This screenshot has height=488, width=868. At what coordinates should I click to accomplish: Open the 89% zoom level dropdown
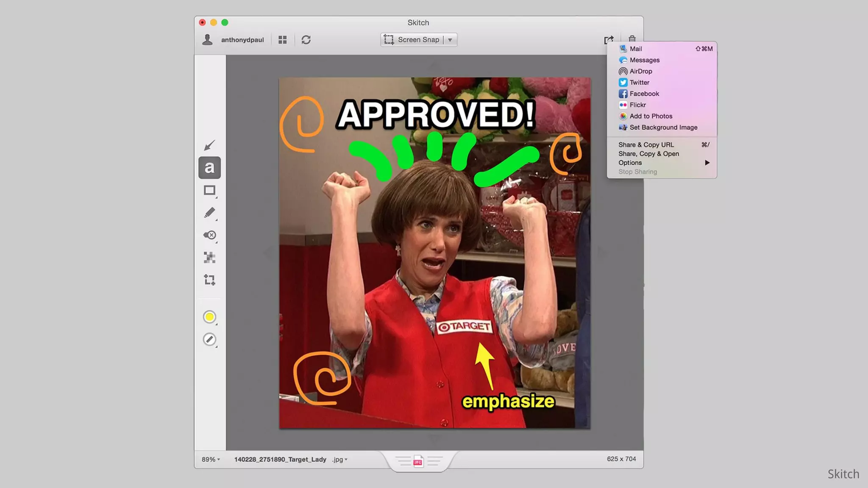pyautogui.click(x=211, y=460)
